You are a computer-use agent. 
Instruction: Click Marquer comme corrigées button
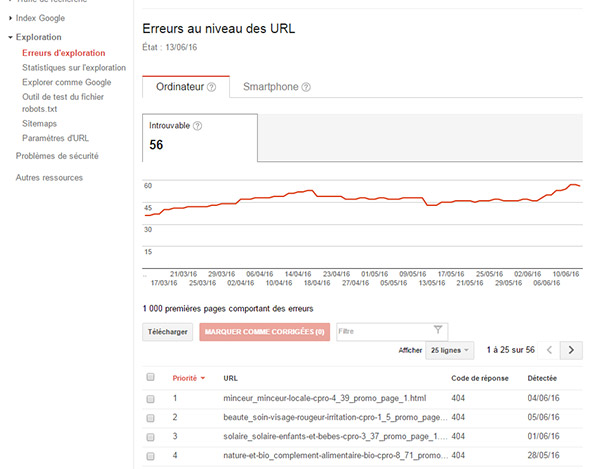(264, 332)
